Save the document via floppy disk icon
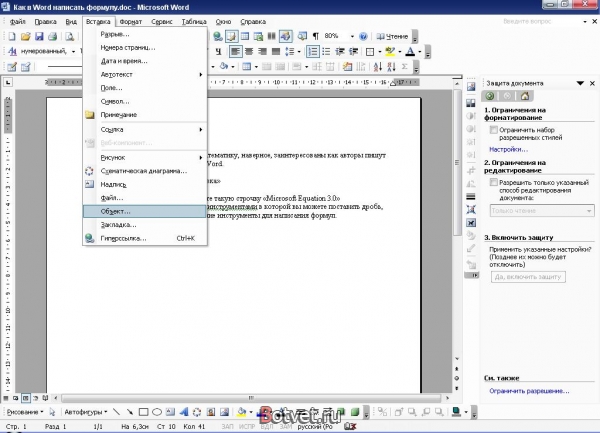600x433 pixels. pyautogui.click(x=39, y=36)
